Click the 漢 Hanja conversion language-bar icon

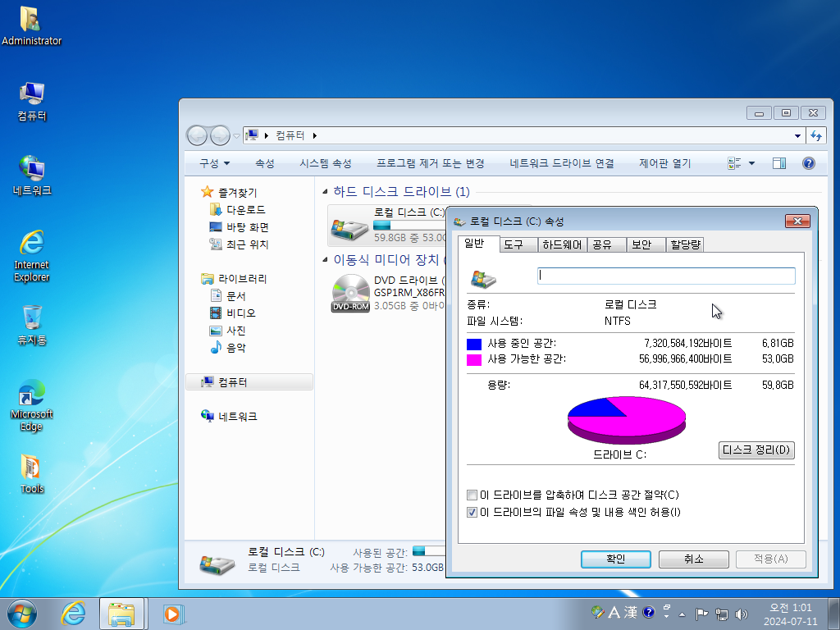tap(631, 612)
